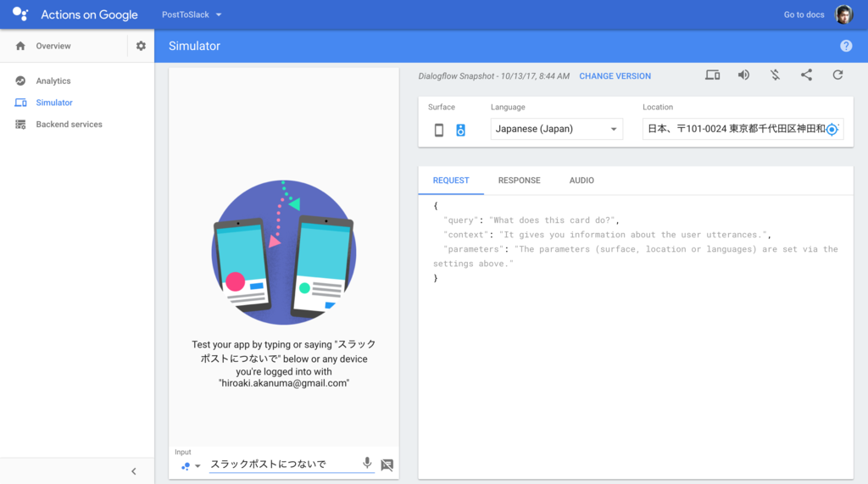Image resolution: width=868 pixels, height=484 pixels.
Task: Open project settings gear icon
Action: [142, 46]
